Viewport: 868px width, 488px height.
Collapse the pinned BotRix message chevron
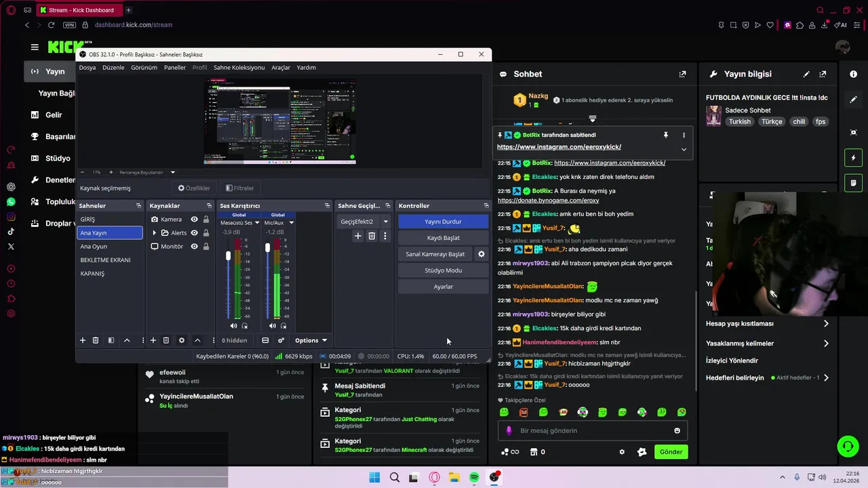[684, 149]
